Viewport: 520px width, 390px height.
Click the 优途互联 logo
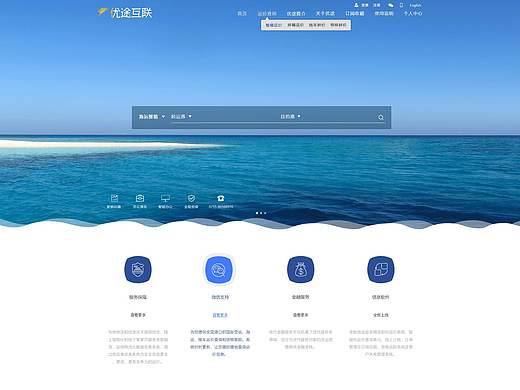pos(125,13)
